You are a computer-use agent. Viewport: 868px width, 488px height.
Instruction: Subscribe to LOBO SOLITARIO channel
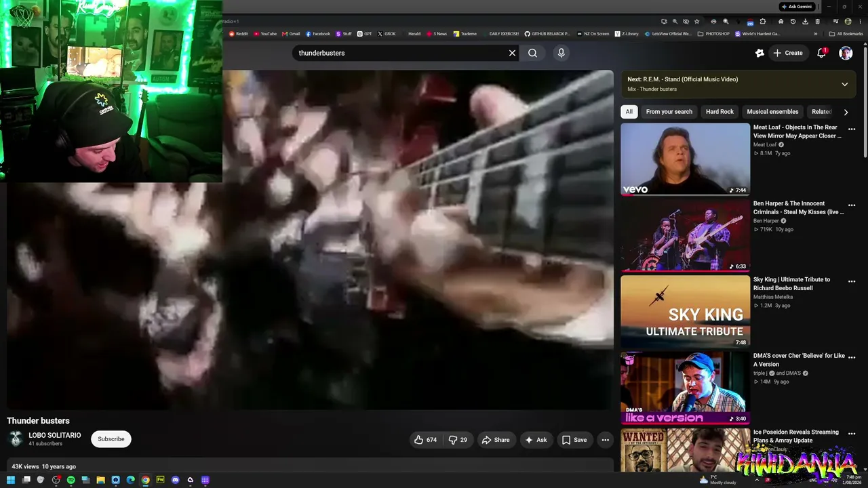[x=111, y=439]
